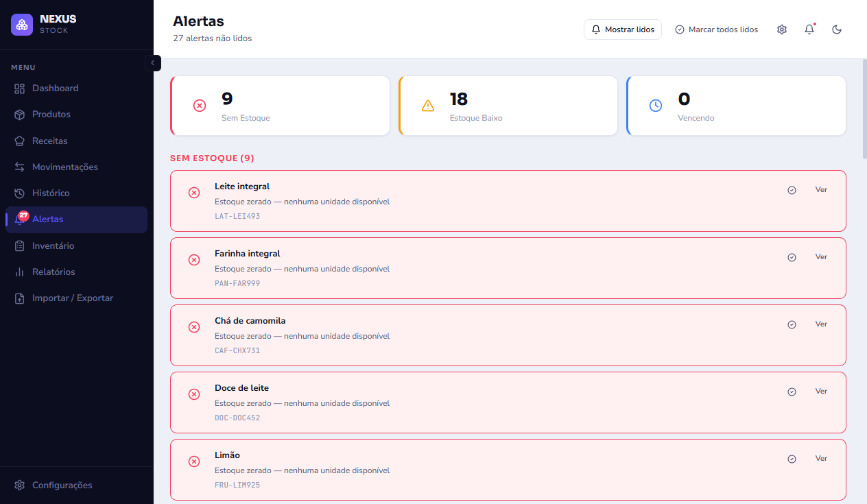Click Marcar todos lidos
The image size is (867, 504).
point(717,29)
